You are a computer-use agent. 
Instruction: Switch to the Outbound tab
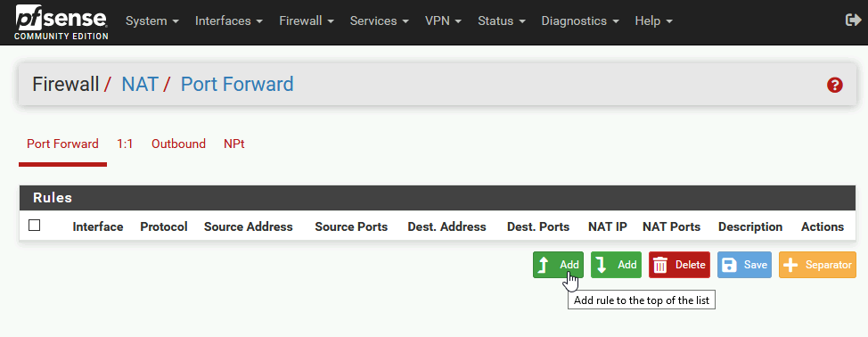tap(178, 144)
